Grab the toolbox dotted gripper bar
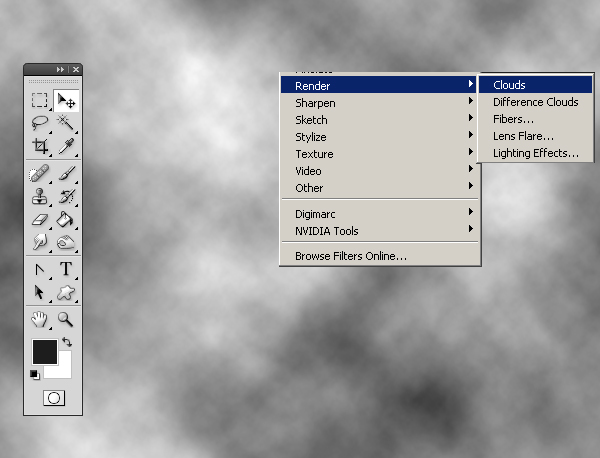Screen dimensions: 600x458 click(53, 81)
